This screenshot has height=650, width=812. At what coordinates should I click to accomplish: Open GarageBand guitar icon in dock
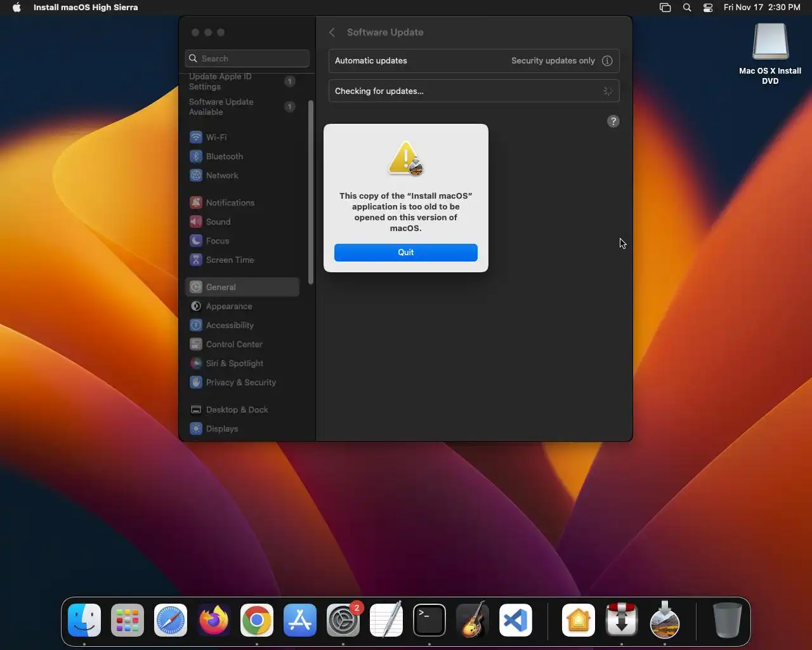473,620
